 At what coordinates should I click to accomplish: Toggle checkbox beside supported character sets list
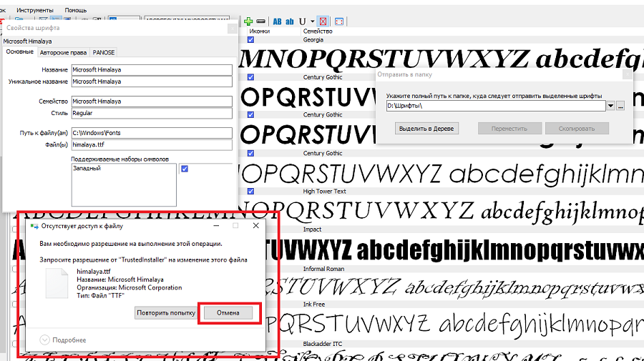point(185,169)
